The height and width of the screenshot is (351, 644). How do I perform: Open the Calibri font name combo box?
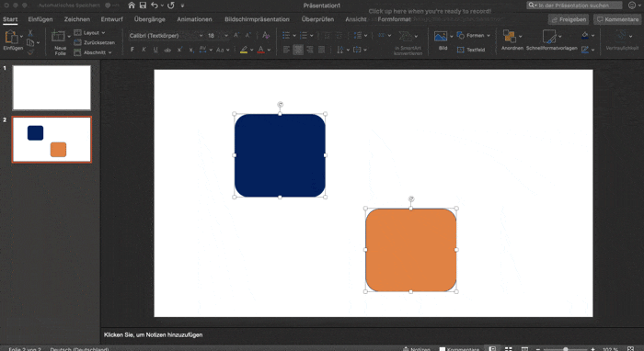click(166, 36)
